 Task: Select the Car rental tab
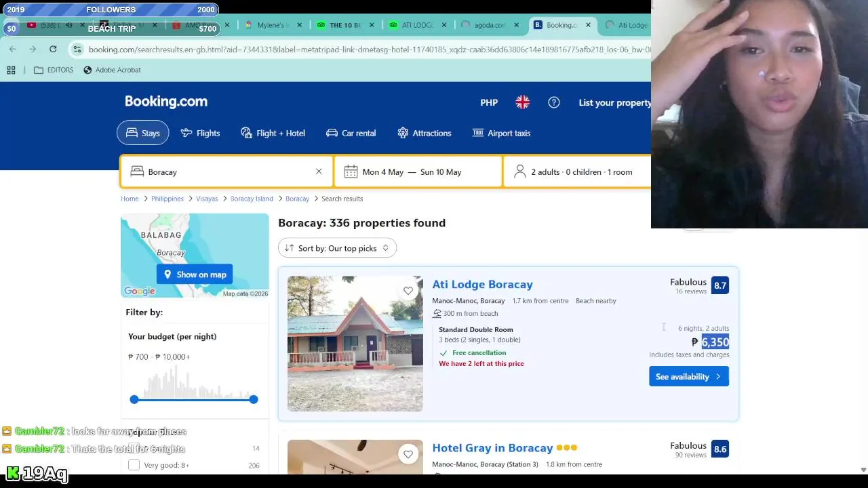pos(351,133)
